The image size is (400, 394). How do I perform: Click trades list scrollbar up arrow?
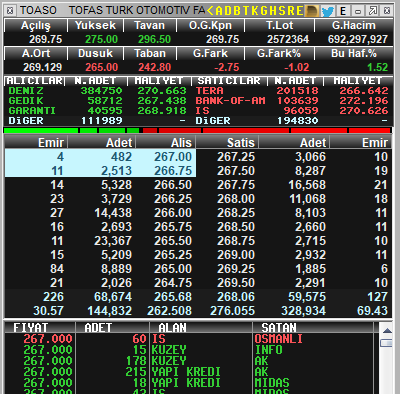click(x=387, y=331)
